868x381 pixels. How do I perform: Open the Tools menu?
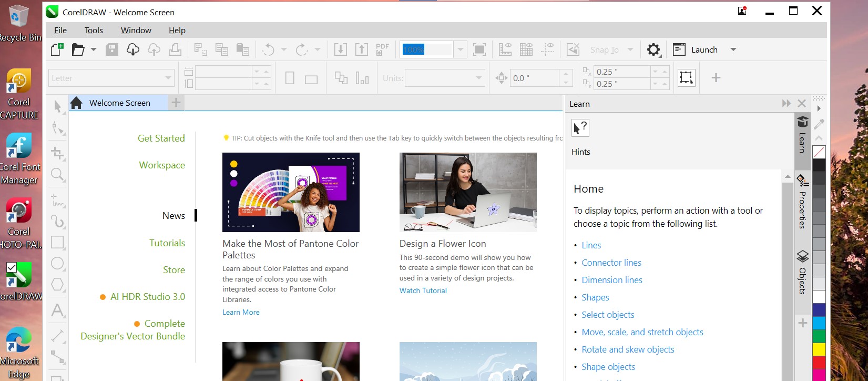click(x=94, y=31)
